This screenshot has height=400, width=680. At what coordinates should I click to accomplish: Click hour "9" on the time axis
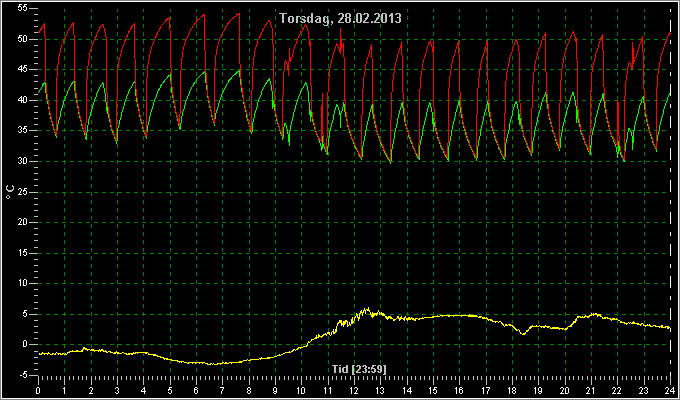point(275,390)
